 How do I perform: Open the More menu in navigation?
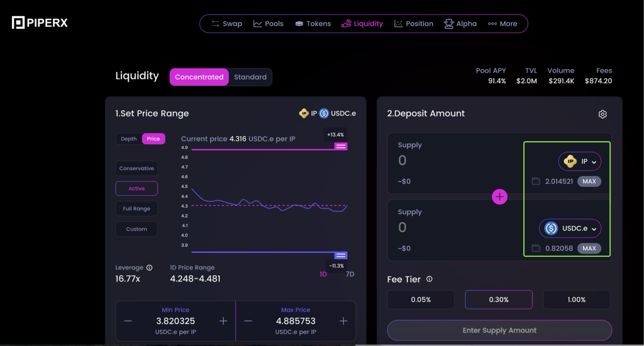[x=502, y=24]
